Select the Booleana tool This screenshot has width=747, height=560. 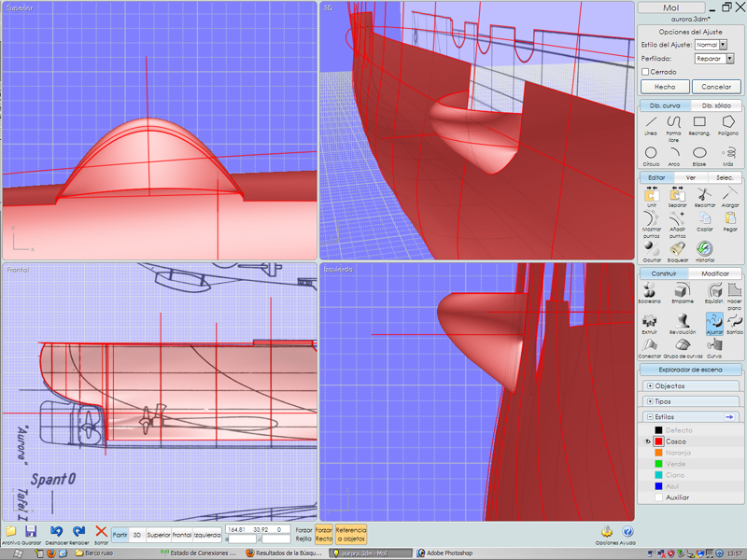[649, 293]
